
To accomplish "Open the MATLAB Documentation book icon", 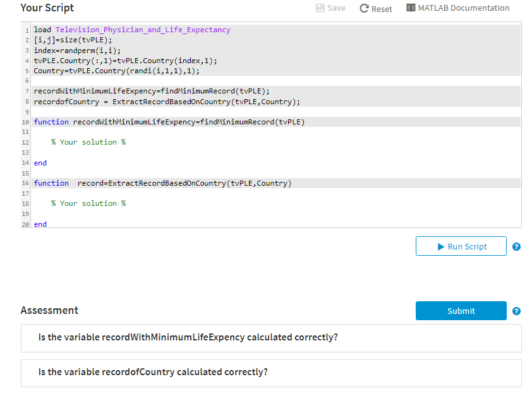I will [411, 8].
